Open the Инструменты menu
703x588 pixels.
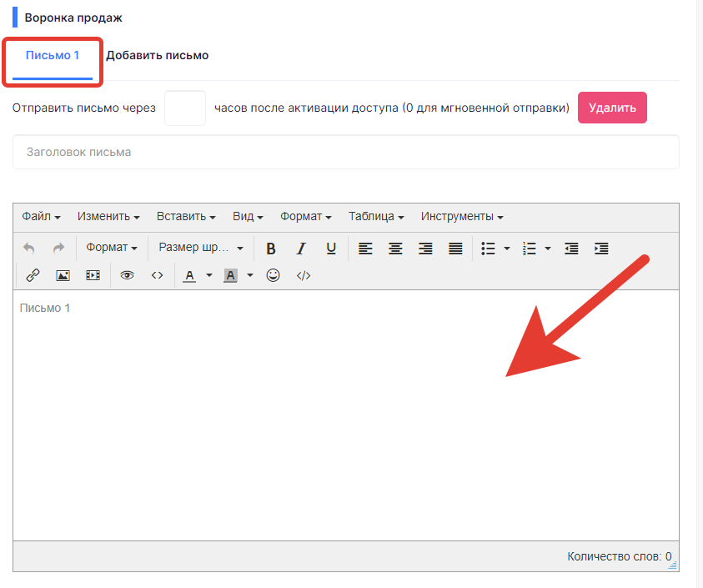tap(462, 216)
